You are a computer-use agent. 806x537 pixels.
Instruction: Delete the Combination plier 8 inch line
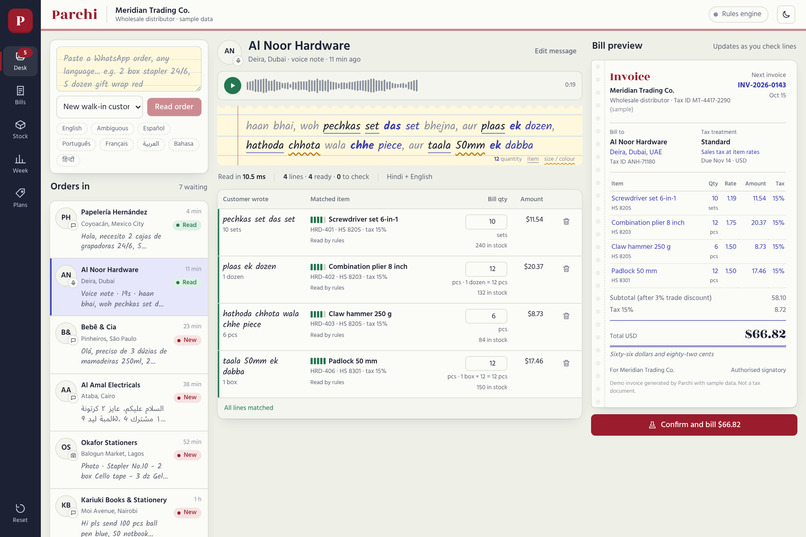pos(566,269)
